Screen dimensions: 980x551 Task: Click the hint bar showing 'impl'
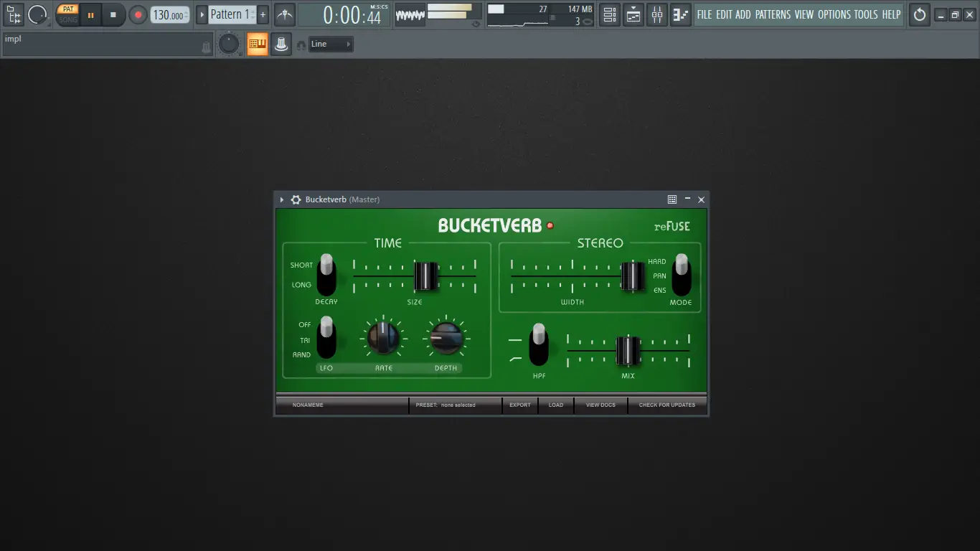108,44
